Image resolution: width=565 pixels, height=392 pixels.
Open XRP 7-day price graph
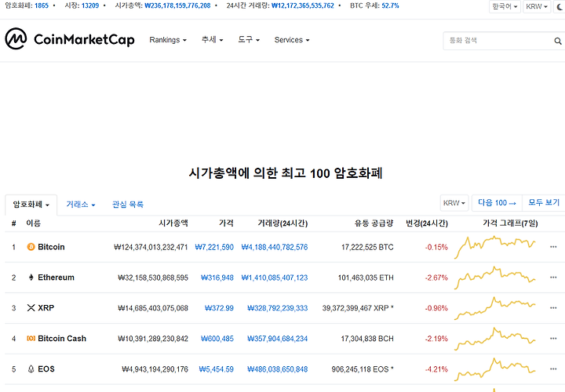[x=494, y=308]
